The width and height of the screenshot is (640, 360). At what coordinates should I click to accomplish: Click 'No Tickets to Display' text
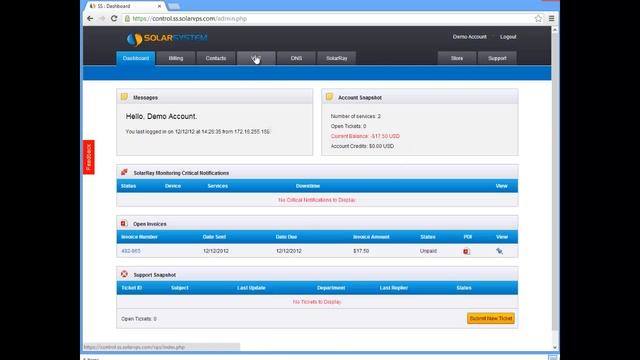click(317, 302)
